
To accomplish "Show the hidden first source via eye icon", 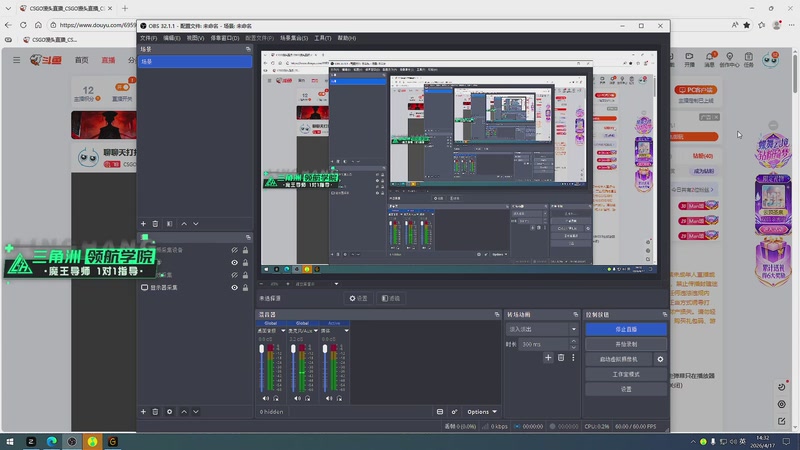I will [x=234, y=250].
